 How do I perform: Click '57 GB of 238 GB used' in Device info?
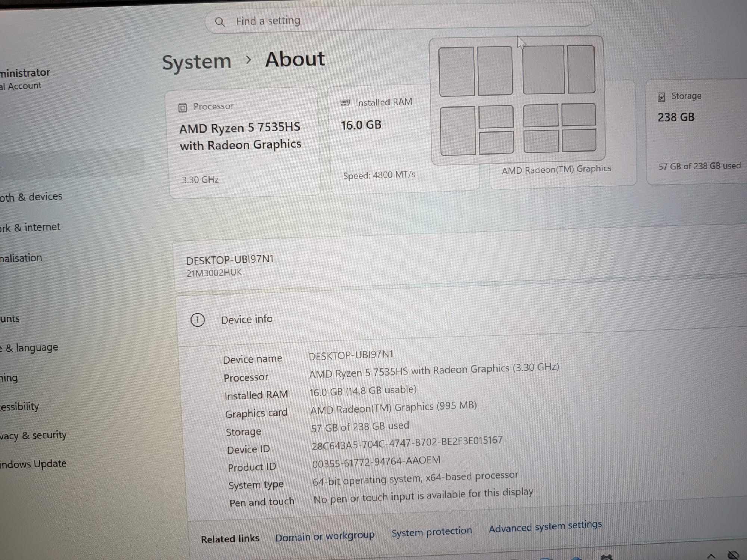(360, 427)
